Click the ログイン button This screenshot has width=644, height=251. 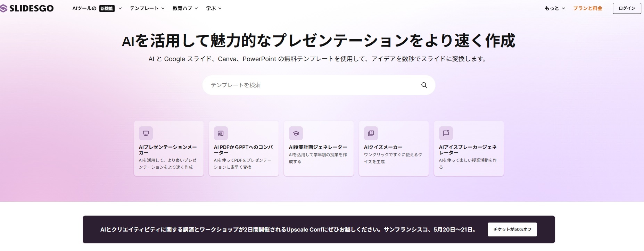click(627, 8)
